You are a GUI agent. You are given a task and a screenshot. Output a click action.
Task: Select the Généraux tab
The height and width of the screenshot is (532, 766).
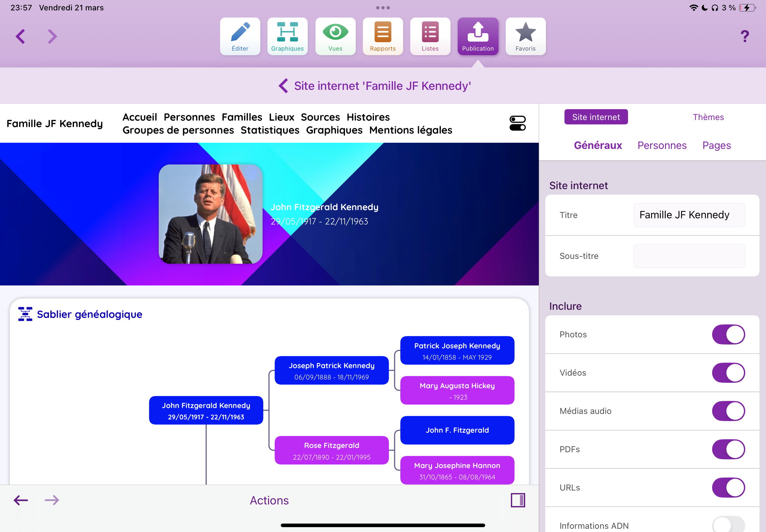coord(598,145)
